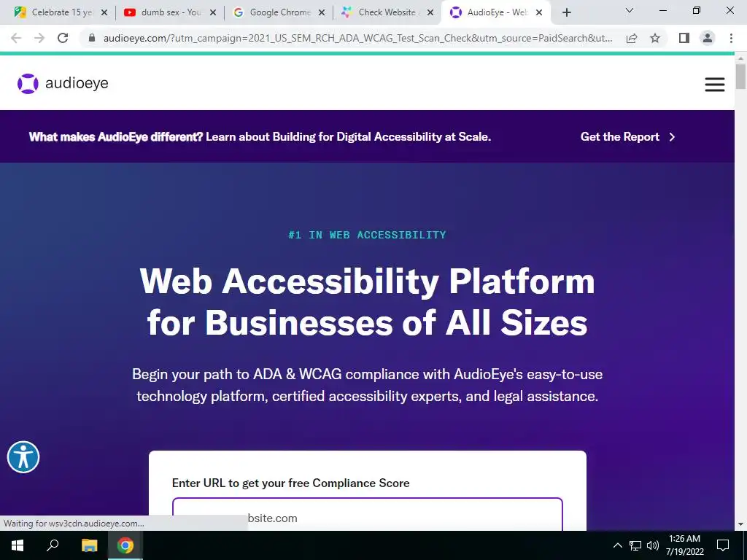
Task: Close the Google Chrome tab
Action: 322,12
